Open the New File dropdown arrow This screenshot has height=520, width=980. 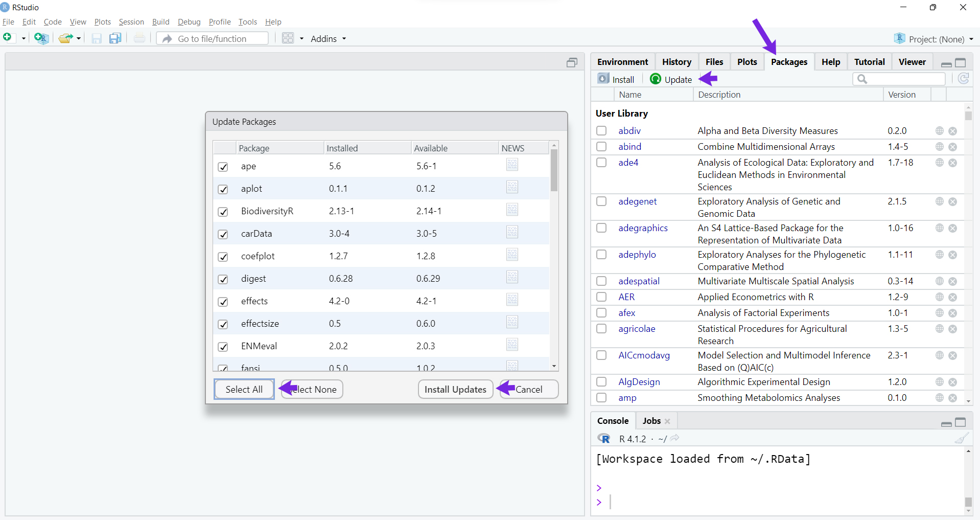coord(24,39)
